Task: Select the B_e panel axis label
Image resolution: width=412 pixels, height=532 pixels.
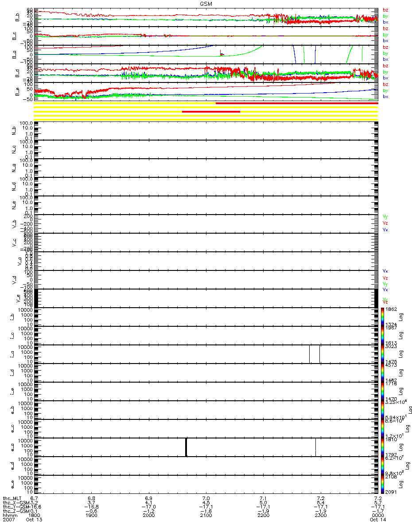Action: [x=16, y=91]
